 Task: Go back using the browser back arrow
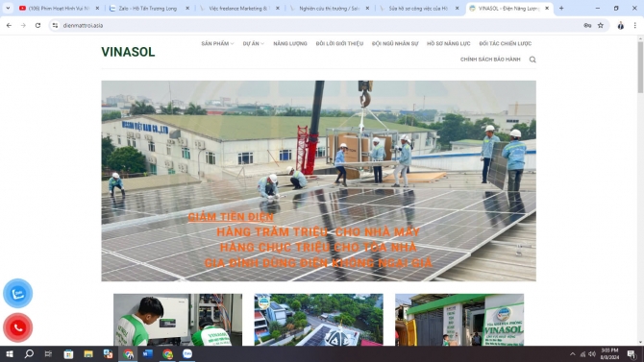[9, 26]
